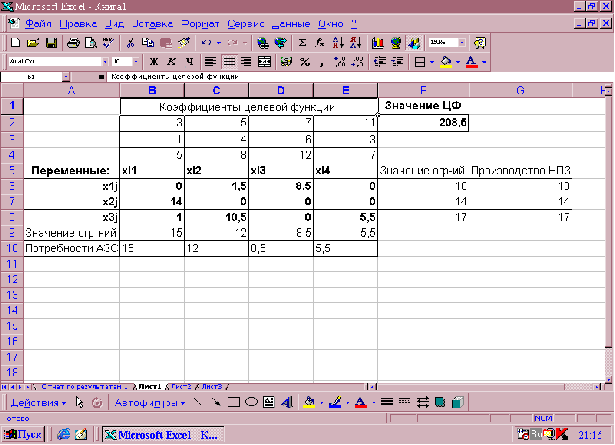Paste using the clipboard icon
The image size is (615, 445).
[166, 43]
